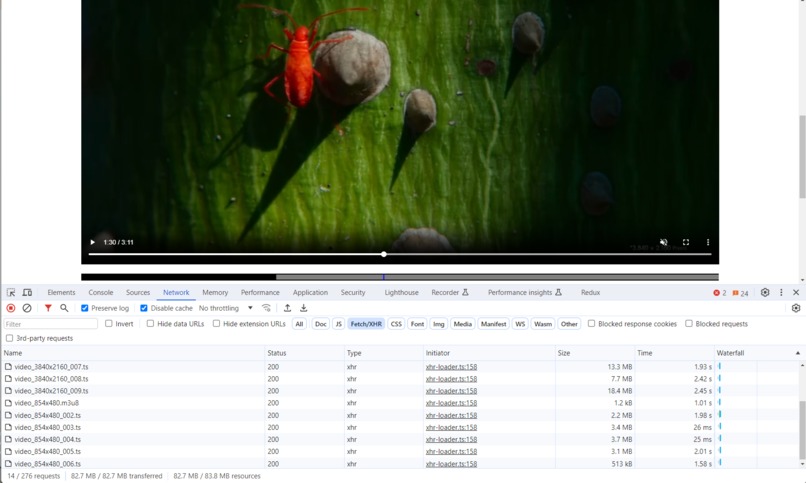
Task: Sort requests by Status column
Action: point(304,353)
